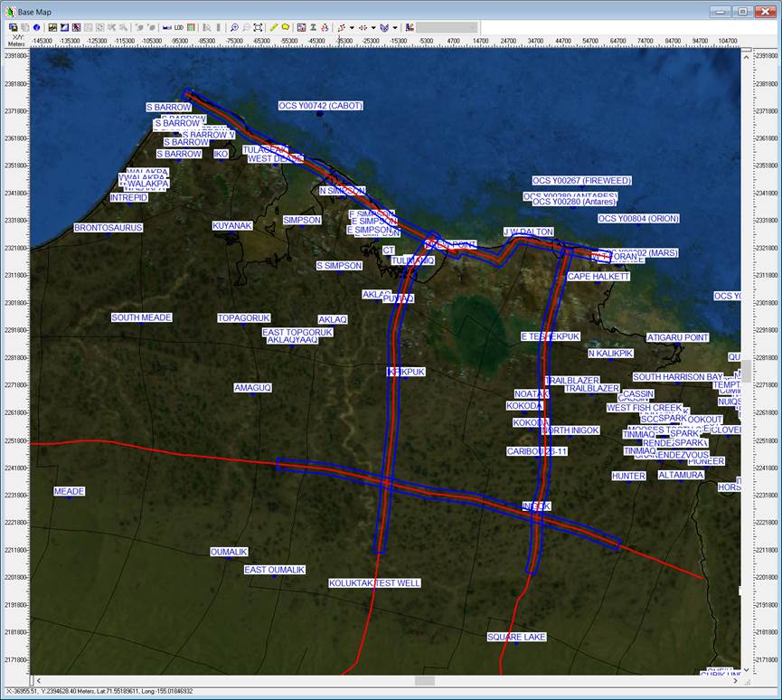This screenshot has width=782, height=700.
Task: Click the zoom to full extent icon
Action: click(x=258, y=28)
